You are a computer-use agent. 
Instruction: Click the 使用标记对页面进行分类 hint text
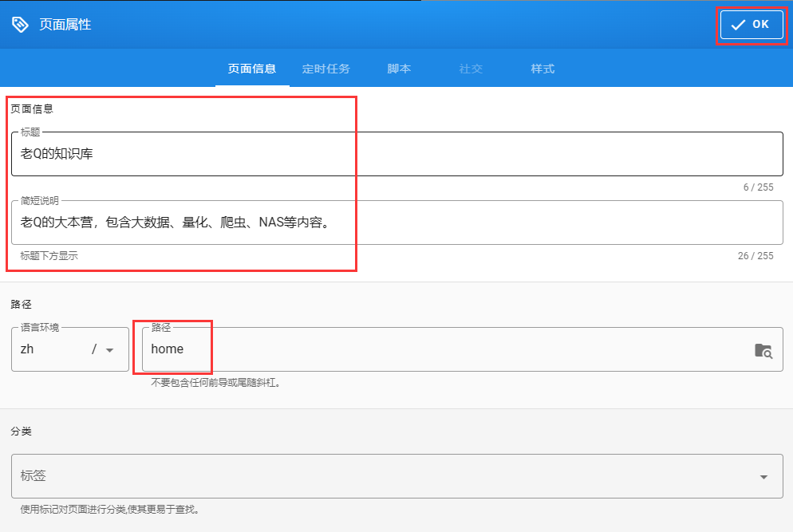[x=110, y=510]
